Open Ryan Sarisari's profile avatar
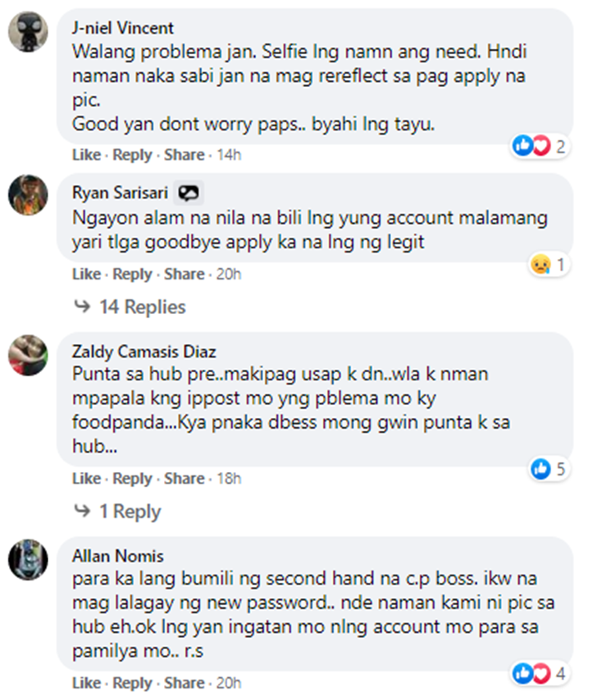 point(28,194)
